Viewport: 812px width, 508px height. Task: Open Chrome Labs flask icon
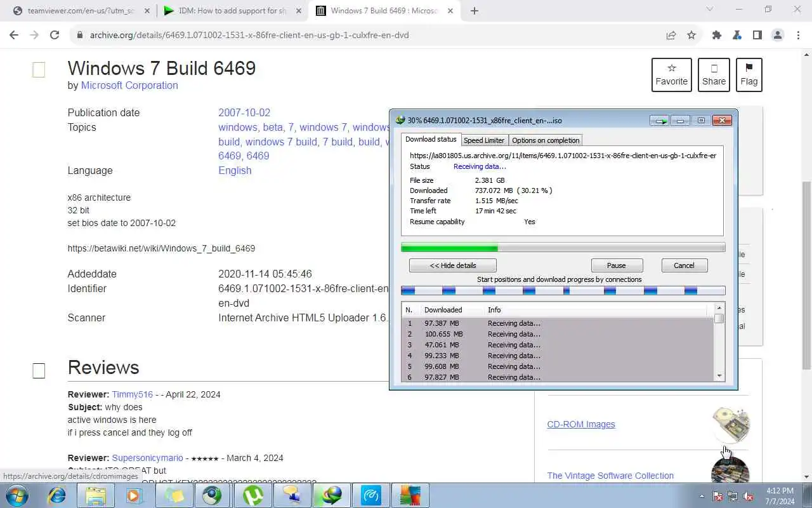coord(737,35)
